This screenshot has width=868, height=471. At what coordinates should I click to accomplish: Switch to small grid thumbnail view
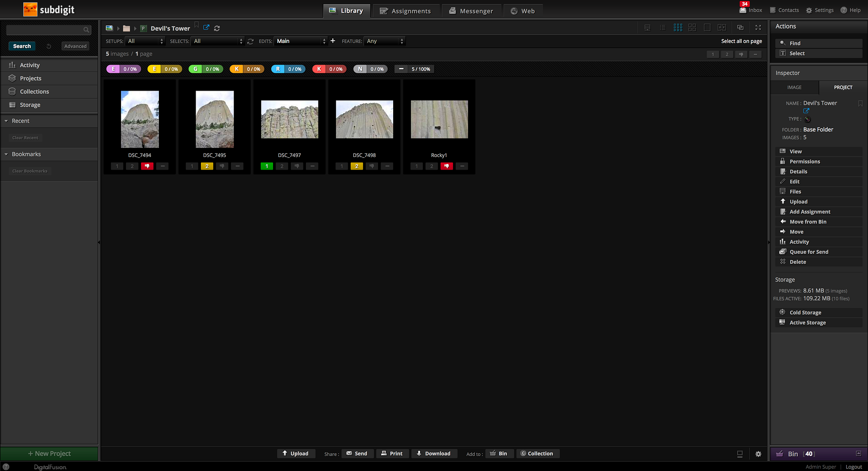pyautogui.click(x=677, y=28)
